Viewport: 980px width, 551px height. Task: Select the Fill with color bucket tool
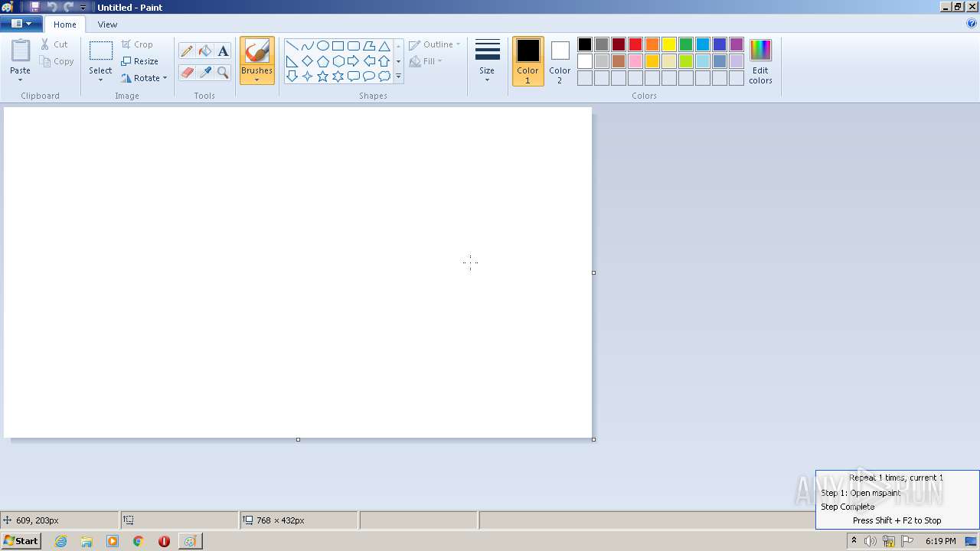click(204, 51)
